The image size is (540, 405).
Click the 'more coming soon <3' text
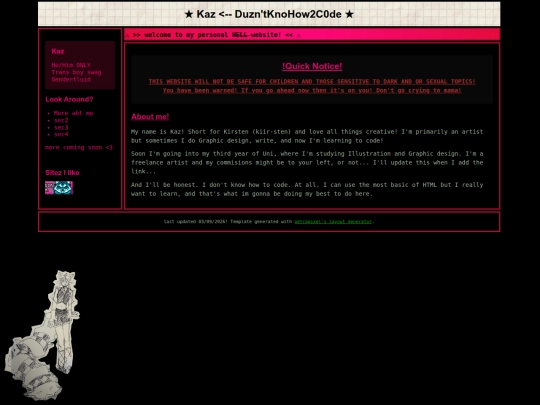(79, 148)
